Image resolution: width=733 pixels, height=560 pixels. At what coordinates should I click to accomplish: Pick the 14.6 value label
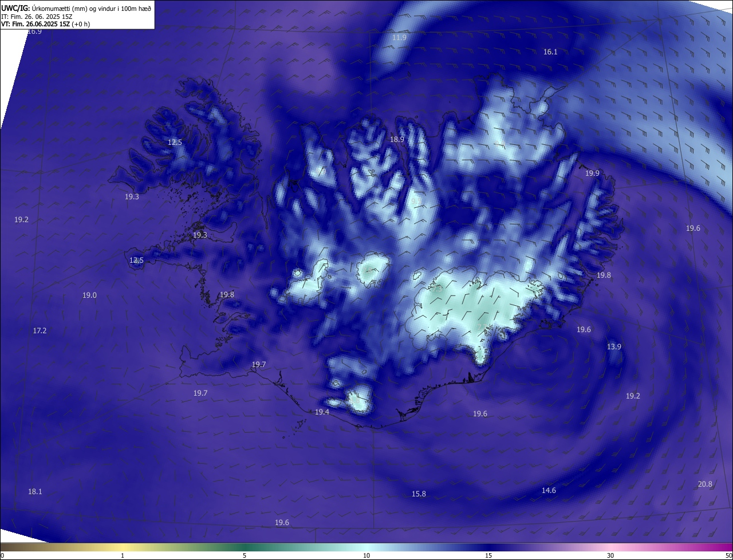click(549, 490)
